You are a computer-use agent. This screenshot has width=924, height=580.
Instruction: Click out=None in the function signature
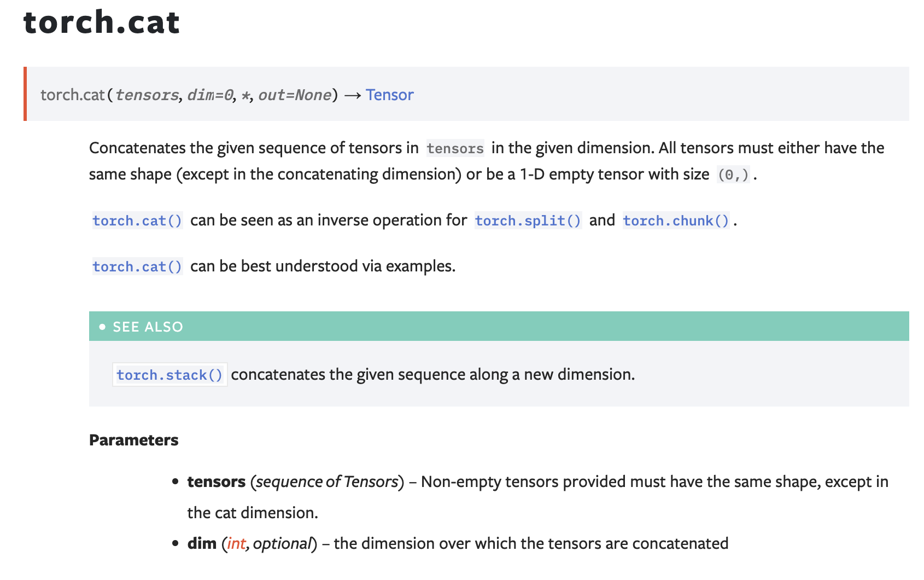click(295, 95)
